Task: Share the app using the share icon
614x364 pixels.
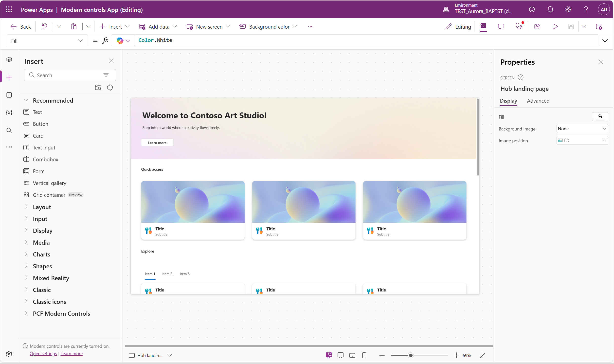Action: [537, 26]
